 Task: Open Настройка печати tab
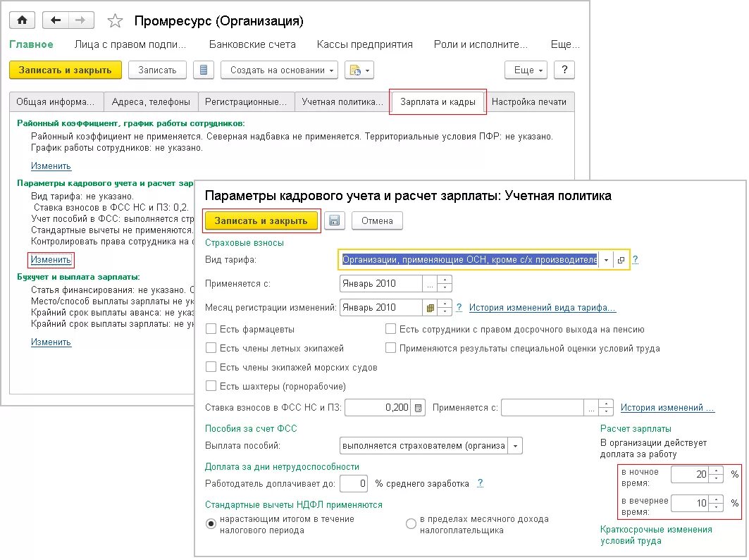point(529,101)
